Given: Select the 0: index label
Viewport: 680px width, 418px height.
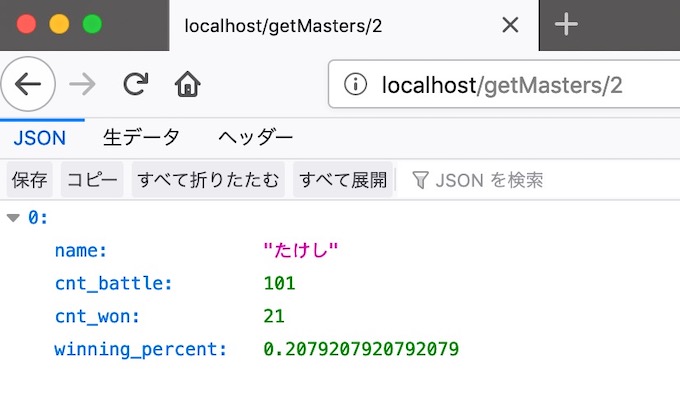Looking at the screenshot, I should 38,218.
